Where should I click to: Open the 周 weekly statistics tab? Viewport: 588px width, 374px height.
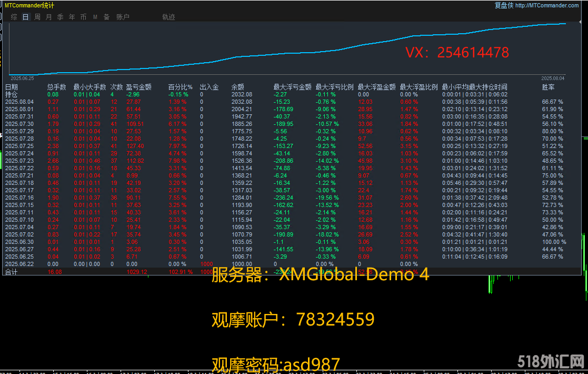pos(37,17)
